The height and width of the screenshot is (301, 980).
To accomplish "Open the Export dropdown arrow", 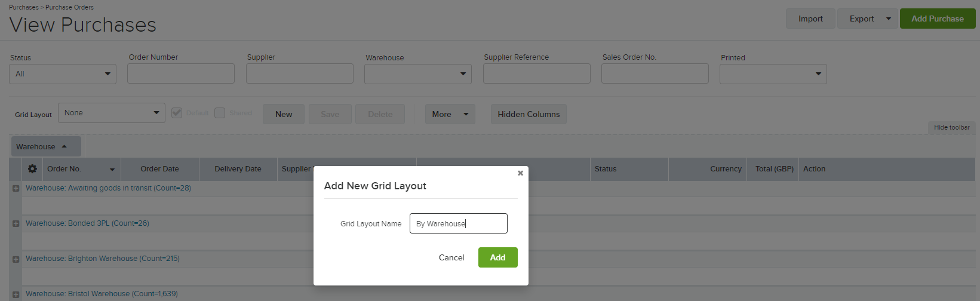I will [x=888, y=19].
